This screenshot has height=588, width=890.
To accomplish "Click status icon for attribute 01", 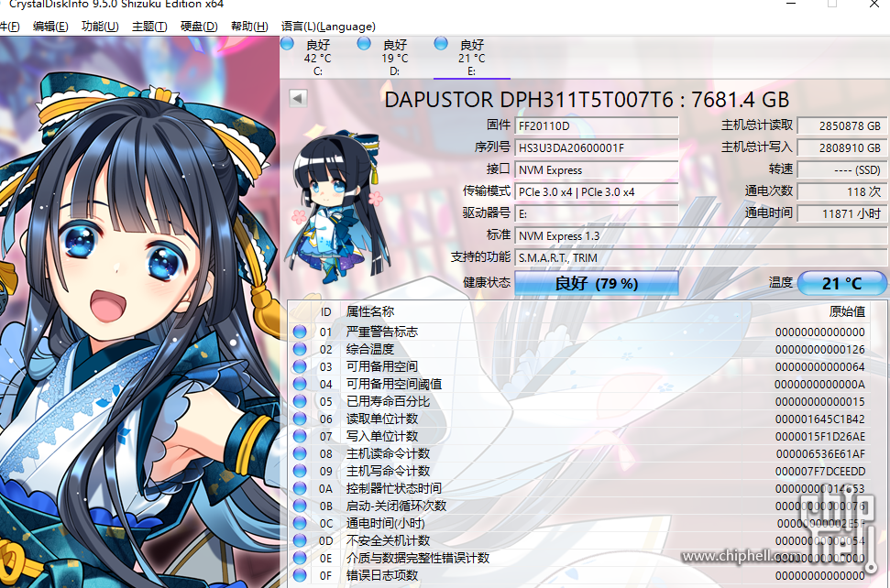I will coord(300,332).
